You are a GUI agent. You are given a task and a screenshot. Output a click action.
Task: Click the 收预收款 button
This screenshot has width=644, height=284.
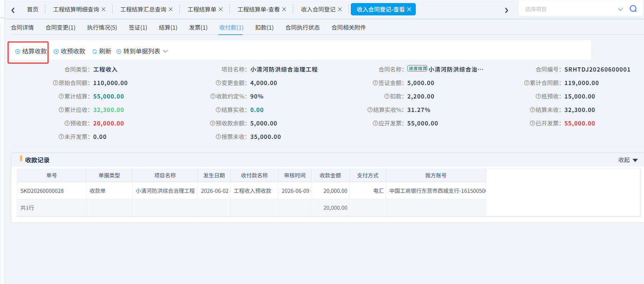point(70,51)
